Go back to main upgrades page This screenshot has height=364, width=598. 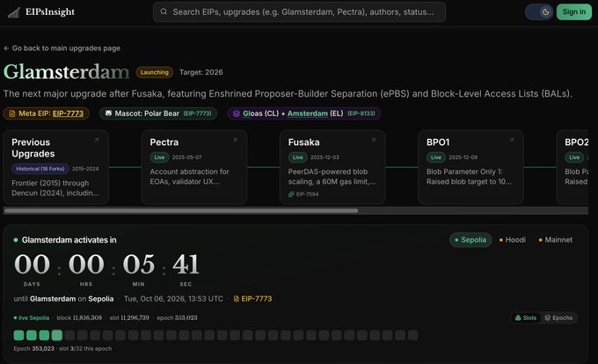(x=62, y=48)
